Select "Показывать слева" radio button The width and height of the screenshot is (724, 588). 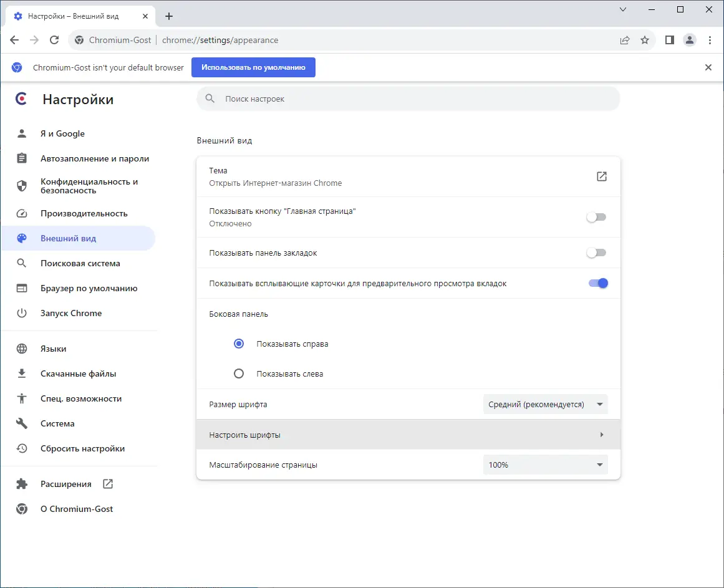238,374
